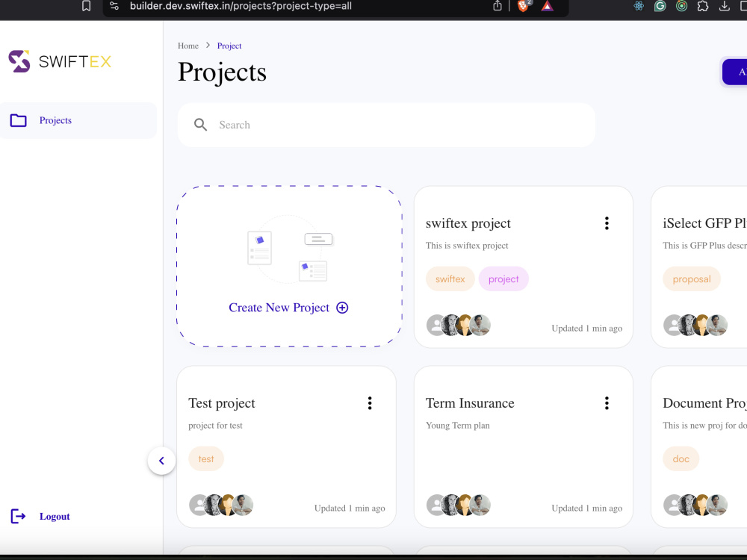The image size is (747, 560).
Task: Click 'Young Term plan' description
Action: coord(457,426)
